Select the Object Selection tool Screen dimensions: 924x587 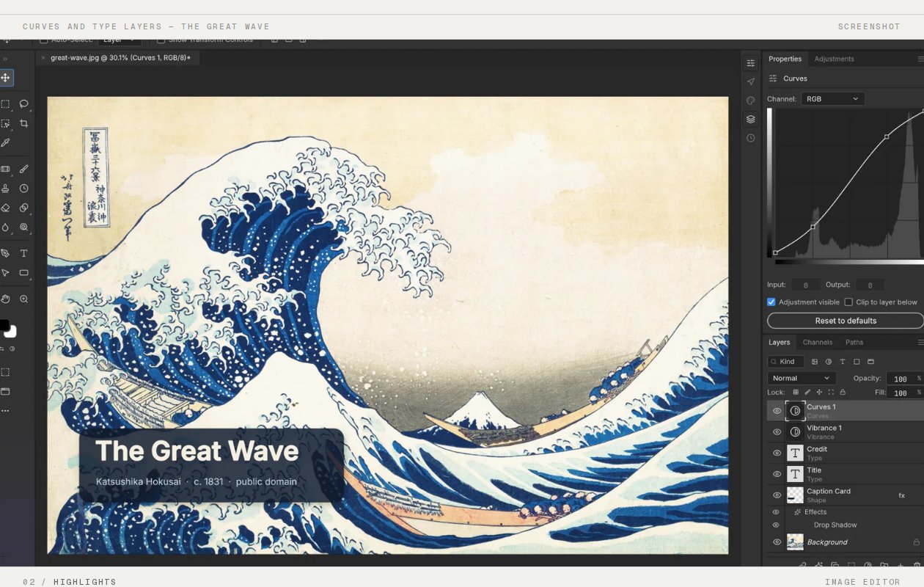5,123
